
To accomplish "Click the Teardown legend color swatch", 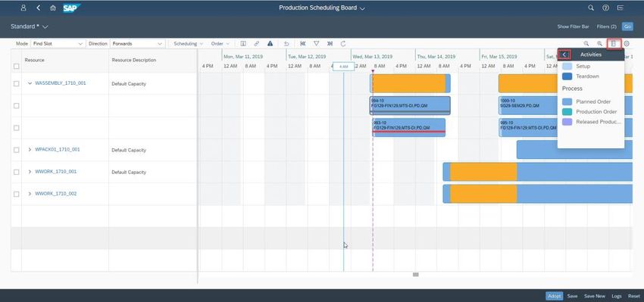I will pyautogui.click(x=567, y=76).
